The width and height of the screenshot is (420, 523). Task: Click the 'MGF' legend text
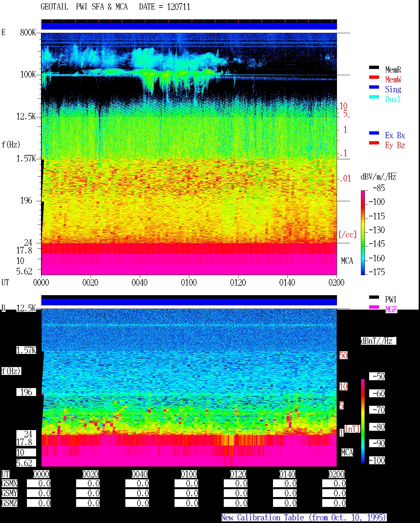[391, 310]
